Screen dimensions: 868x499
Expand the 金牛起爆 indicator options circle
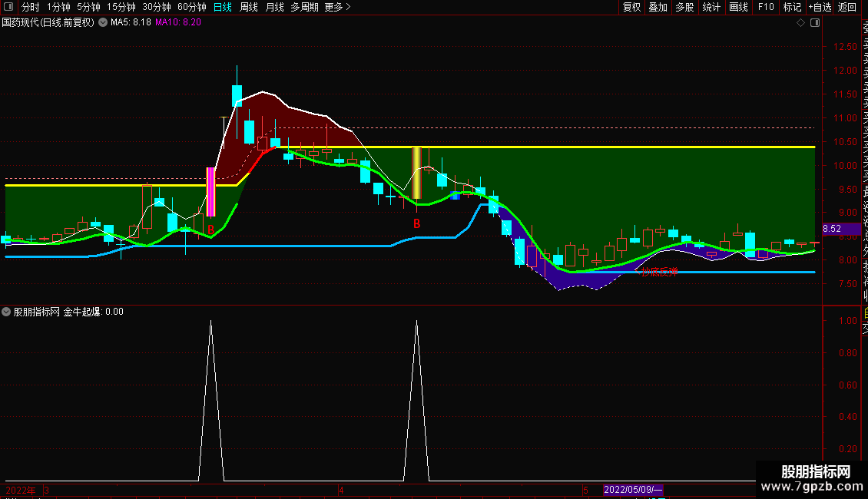point(6,312)
